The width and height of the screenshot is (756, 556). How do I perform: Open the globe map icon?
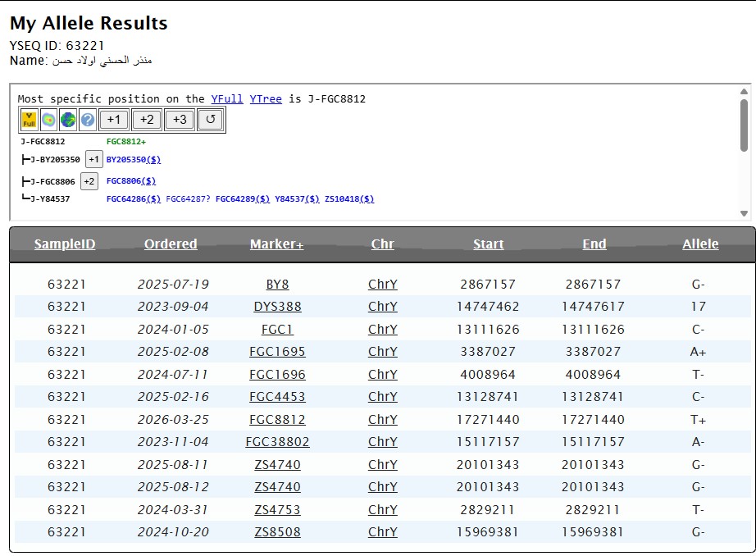pos(68,120)
